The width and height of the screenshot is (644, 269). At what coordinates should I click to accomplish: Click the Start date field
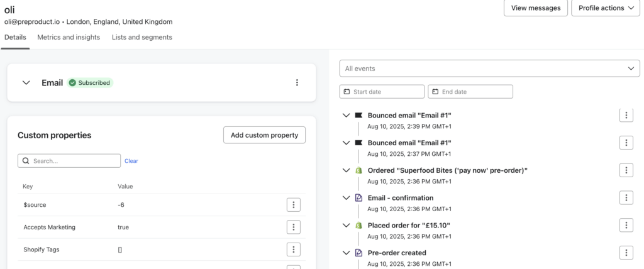[x=382, y=92]
